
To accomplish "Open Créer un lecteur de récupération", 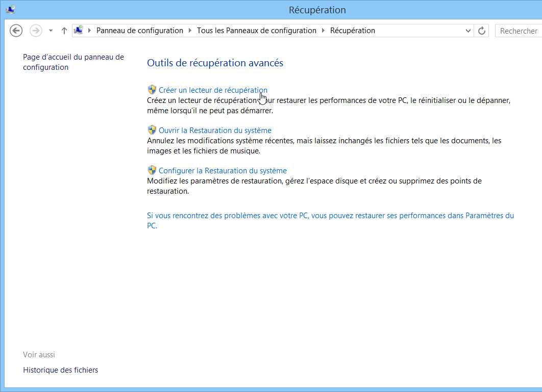I will 213,90.
